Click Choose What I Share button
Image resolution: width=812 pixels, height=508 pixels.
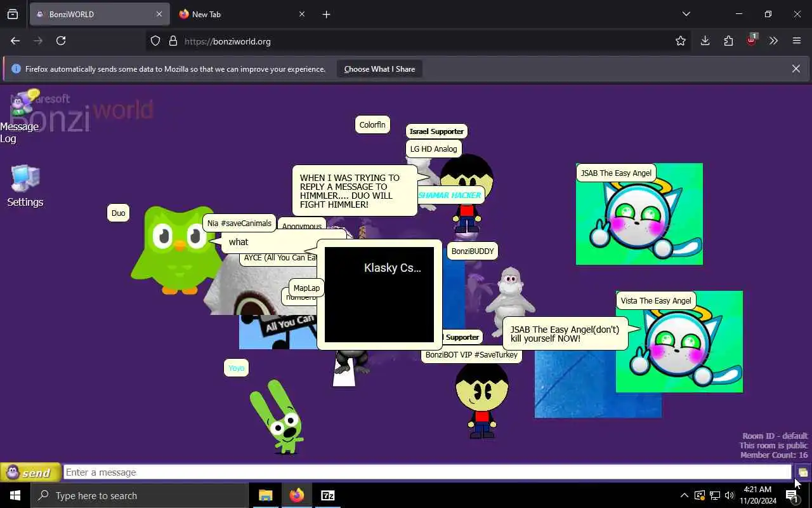(379, 69)
